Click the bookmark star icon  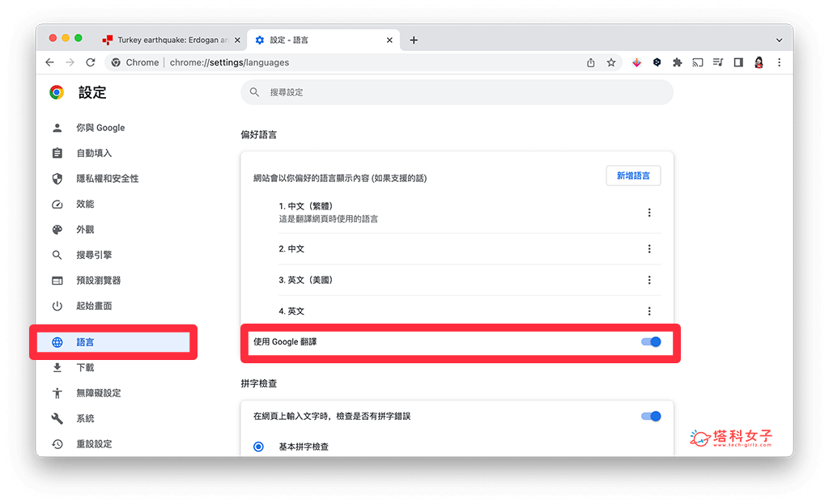(x=611, y=62)
